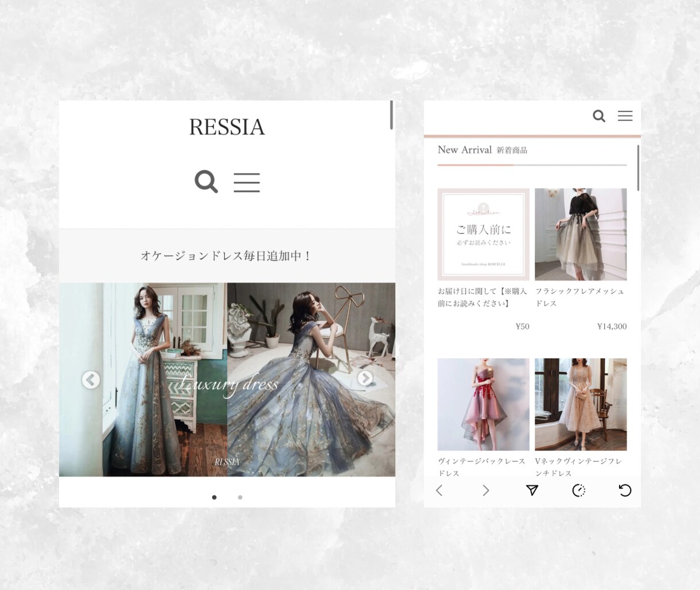Click the dotted clock history icon
Viewport: 700px width, 590px height.
tap(578, 490)
